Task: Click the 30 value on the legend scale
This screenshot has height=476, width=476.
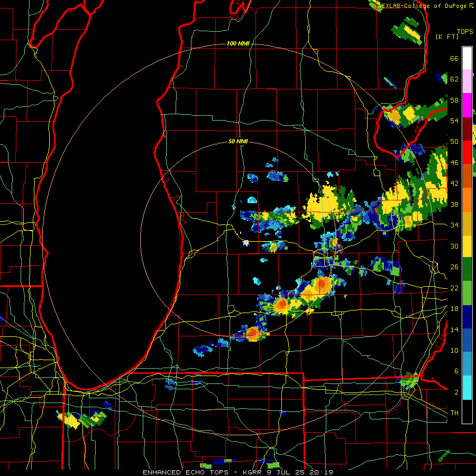Action: [454, 246]
